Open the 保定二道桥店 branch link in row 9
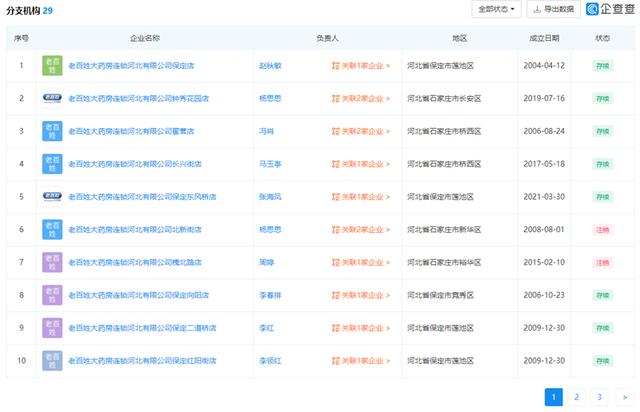This screenshot has height=412, width=640. click(x=142, y=328)
